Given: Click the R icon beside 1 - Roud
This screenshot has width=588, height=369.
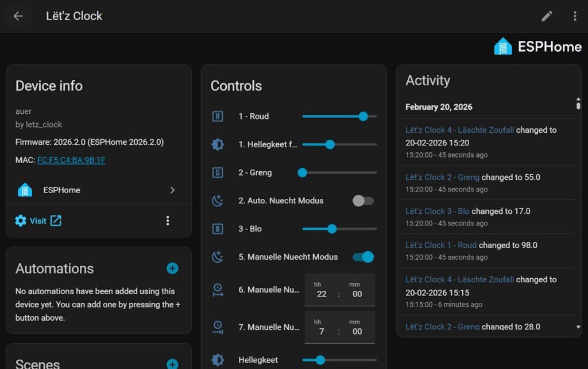Looking at the screenshot, I should [218, 116].
